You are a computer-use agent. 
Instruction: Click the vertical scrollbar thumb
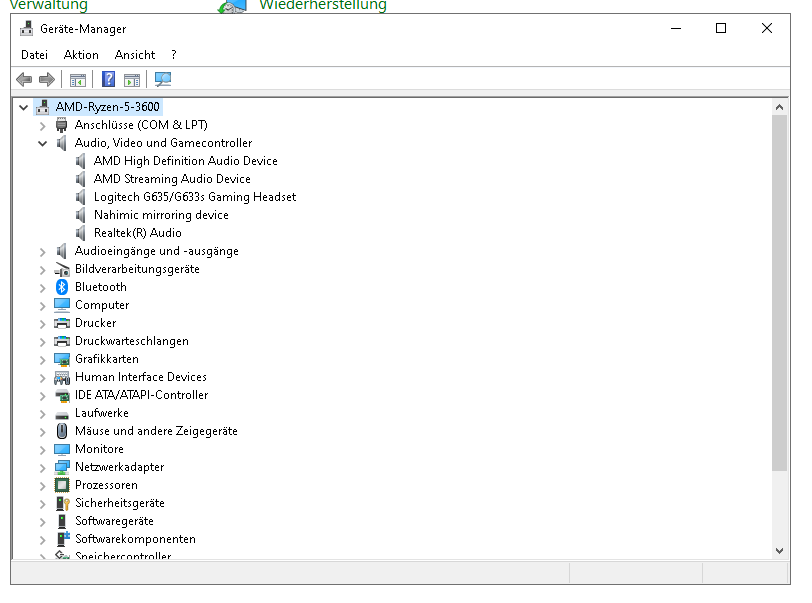tap(779, 293)
